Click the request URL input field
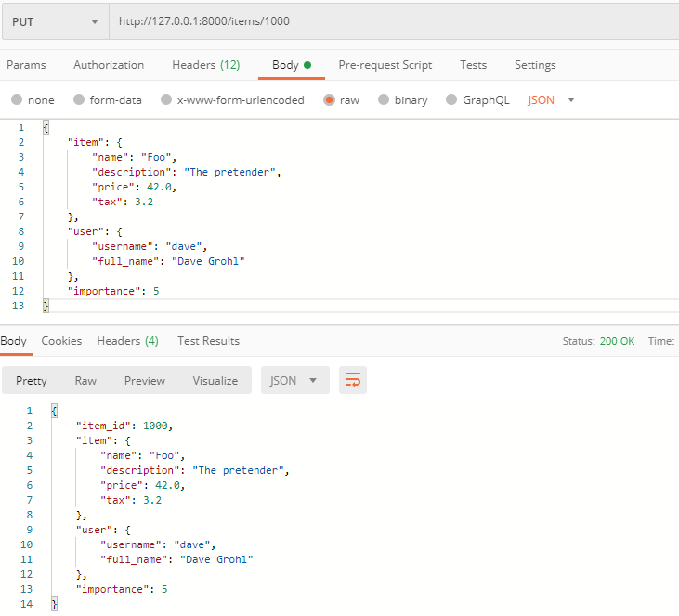 pos(390,21)
